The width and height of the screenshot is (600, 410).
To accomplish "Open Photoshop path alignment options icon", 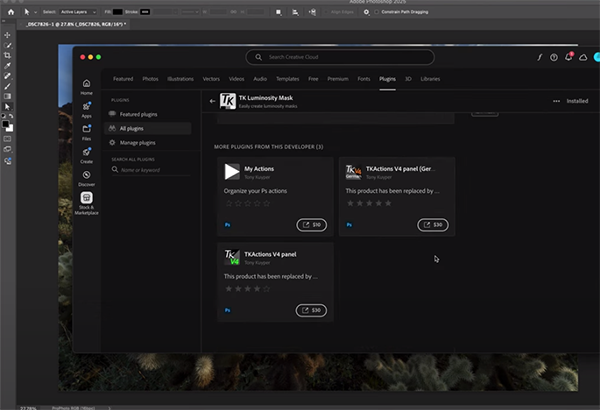I will [295, 12].
